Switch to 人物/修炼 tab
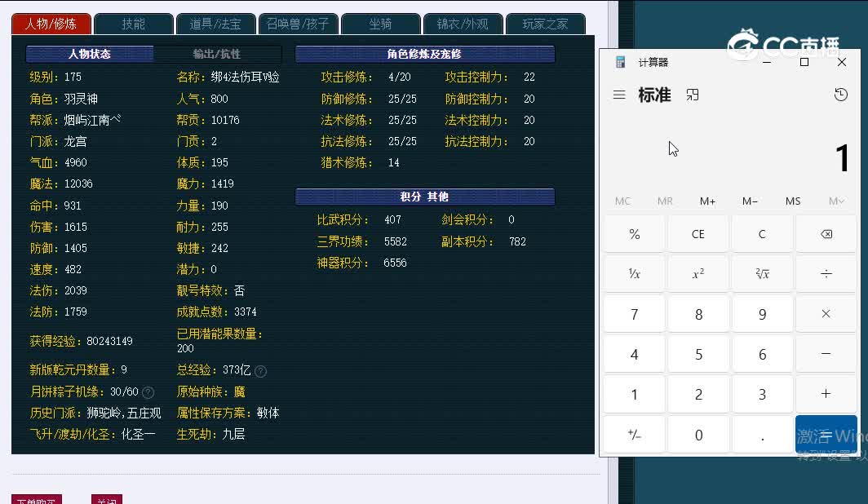Image resolution: width=868 pixels, height=504 pixels. 51,24
